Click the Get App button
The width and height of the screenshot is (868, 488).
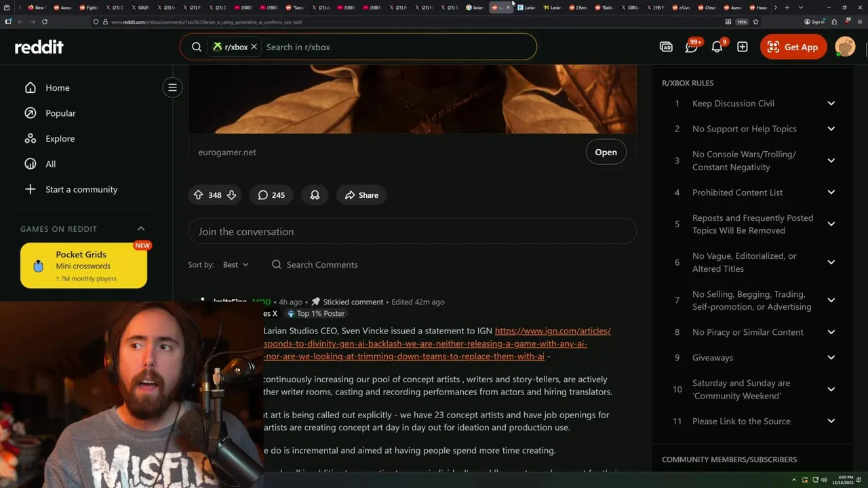click(793, 47)
